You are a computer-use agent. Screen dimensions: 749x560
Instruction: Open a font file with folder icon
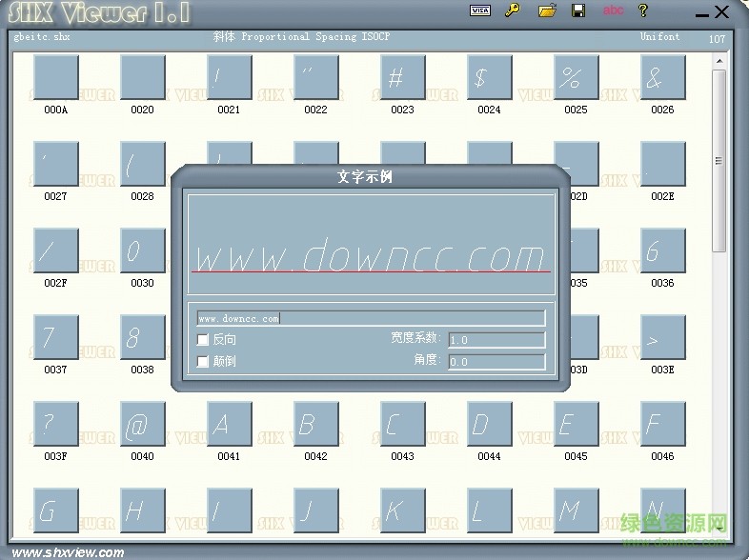click(547, 10)
